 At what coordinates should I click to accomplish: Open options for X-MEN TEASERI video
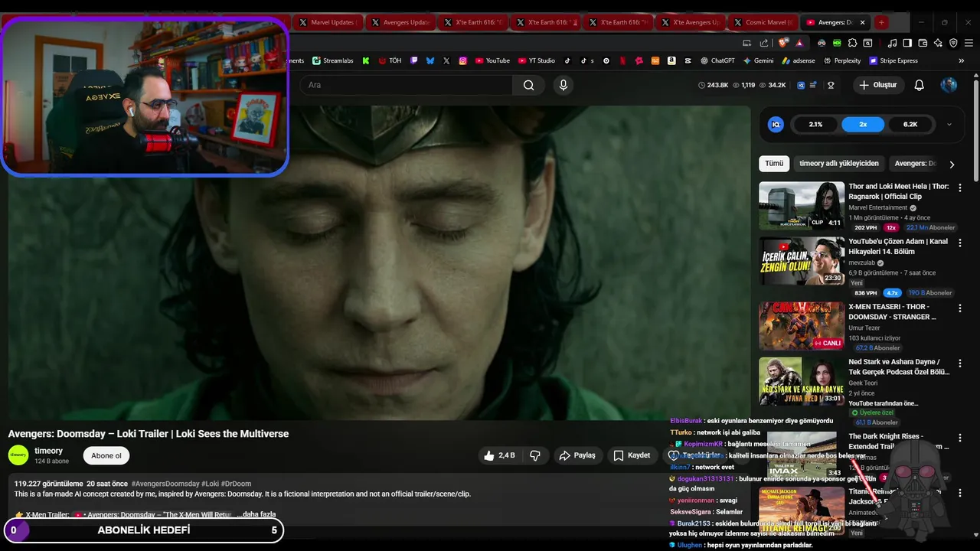point(960,308)
